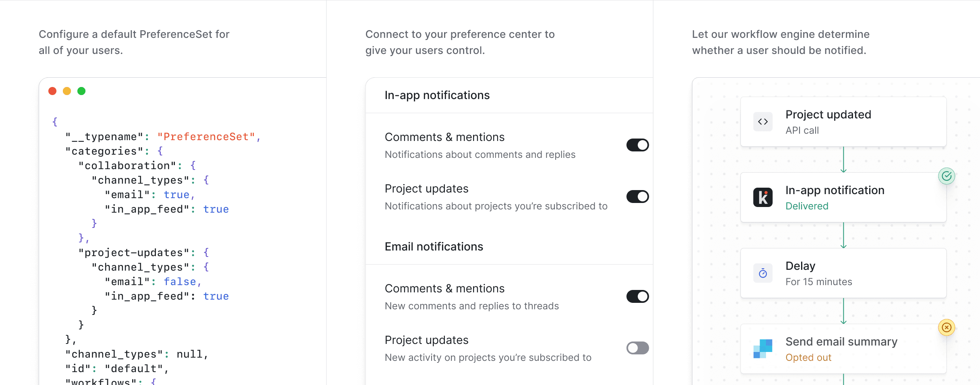Click the yellow traffic light in the code window
Viewport: 980px width, 385px height.
(67, 91)
